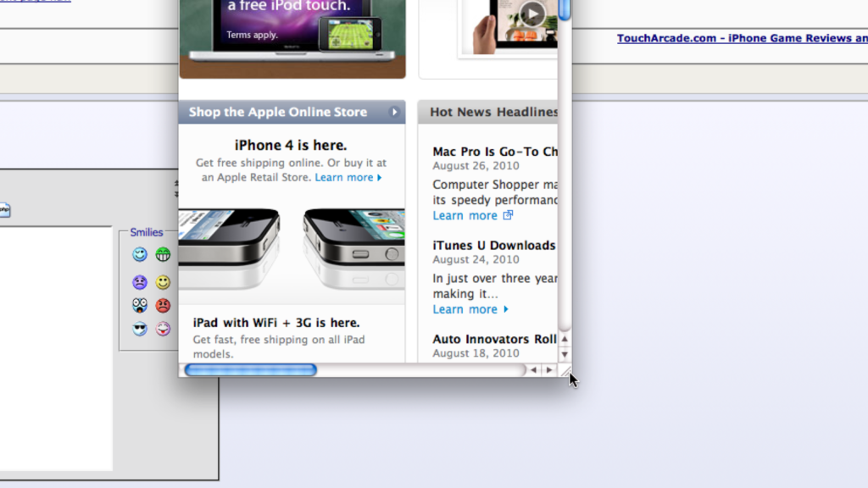The width and height of the screenshot is (868, 488).
Task: Insert the red angry smiley
Action: 163,305
